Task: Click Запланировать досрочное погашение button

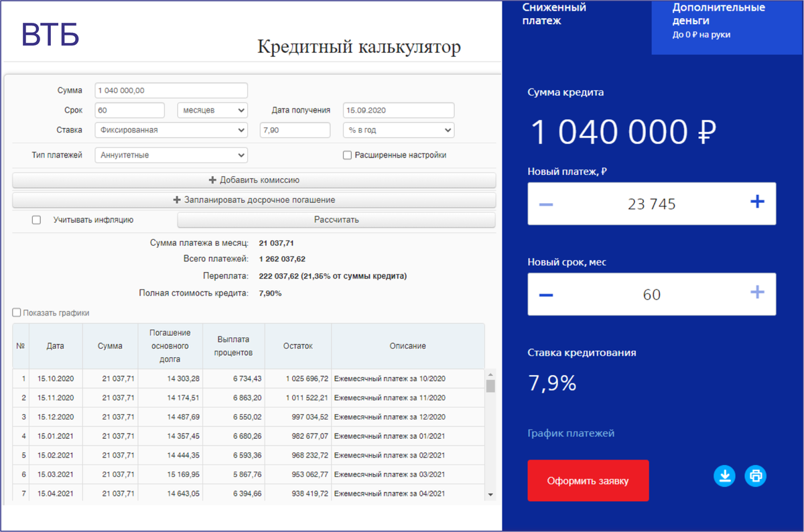Action: click(254, 200)
